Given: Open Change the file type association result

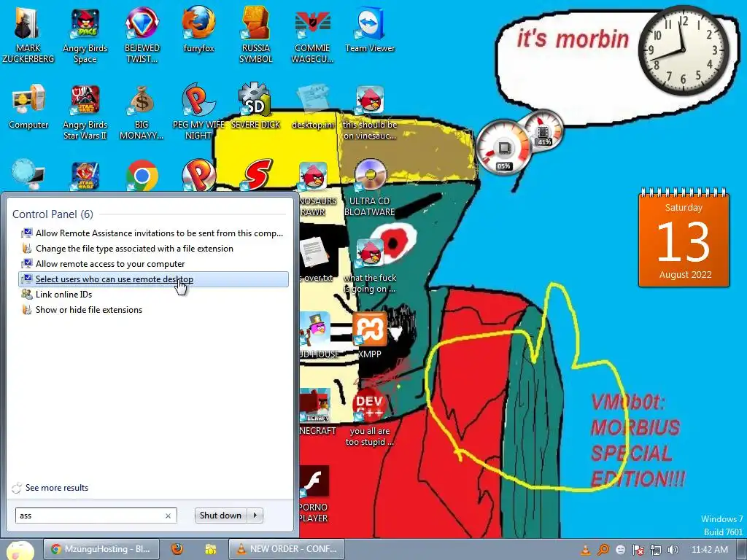Looking at the screenshot, I should [153, 249].
